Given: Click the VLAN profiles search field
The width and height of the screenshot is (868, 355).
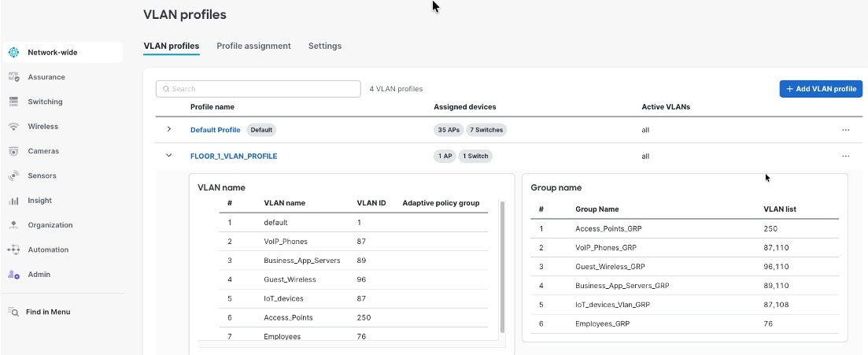Looking at the screenshot, I should [258, 89].
